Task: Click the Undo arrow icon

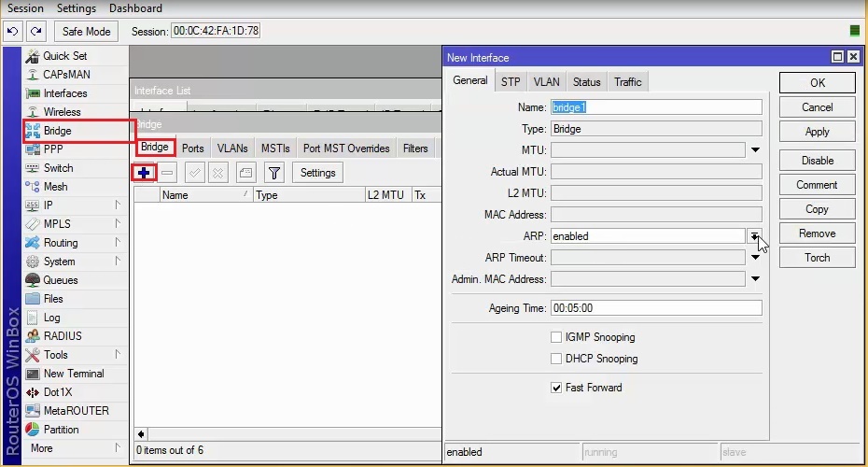Action: [x=13, y=32]
